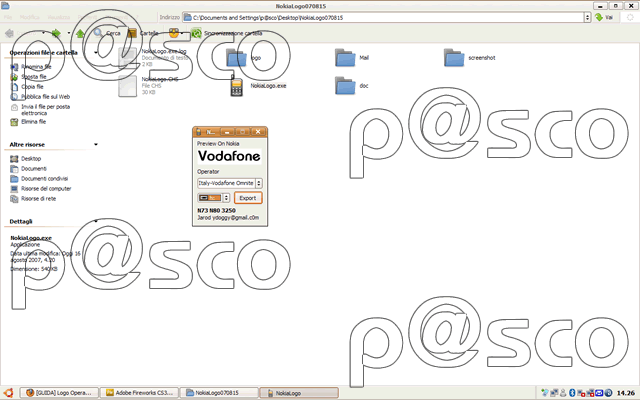640x400 pixels.
Task: Click Rinomina file link
Action: point(31,67)
